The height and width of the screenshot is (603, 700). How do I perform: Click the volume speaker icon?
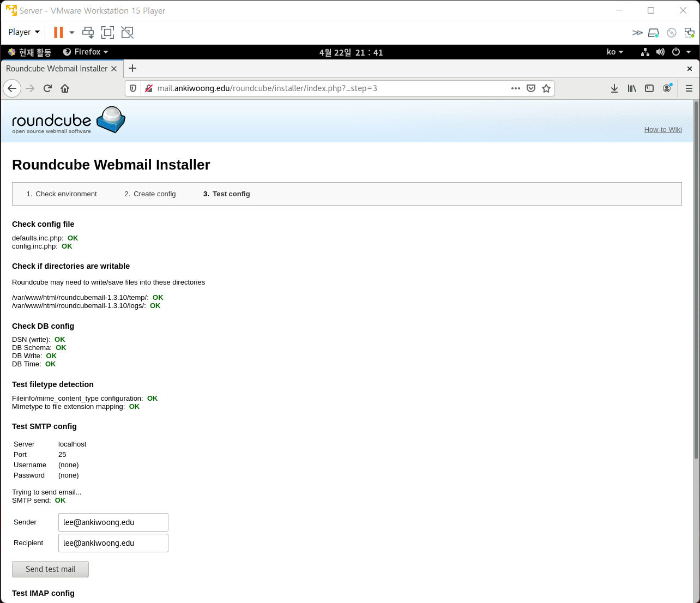tap(660, 52)
